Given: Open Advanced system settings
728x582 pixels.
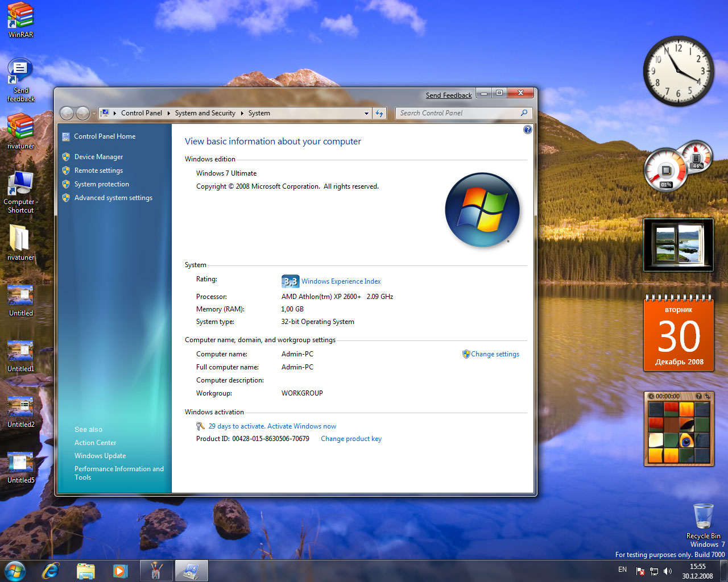Looking at the screenshot, I should tap(113, 198).
